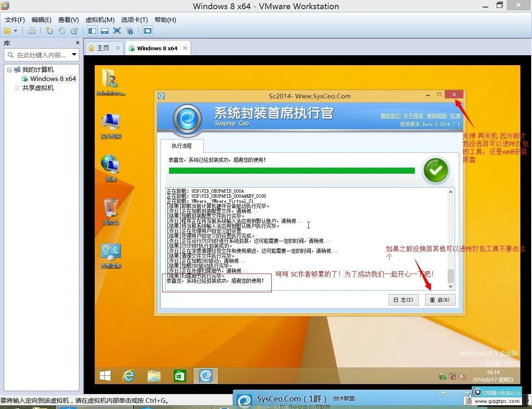This screenshot has height=409, width=532.
Task: Enter full screen mode from toolbar
Action: (x=117, y=31)
